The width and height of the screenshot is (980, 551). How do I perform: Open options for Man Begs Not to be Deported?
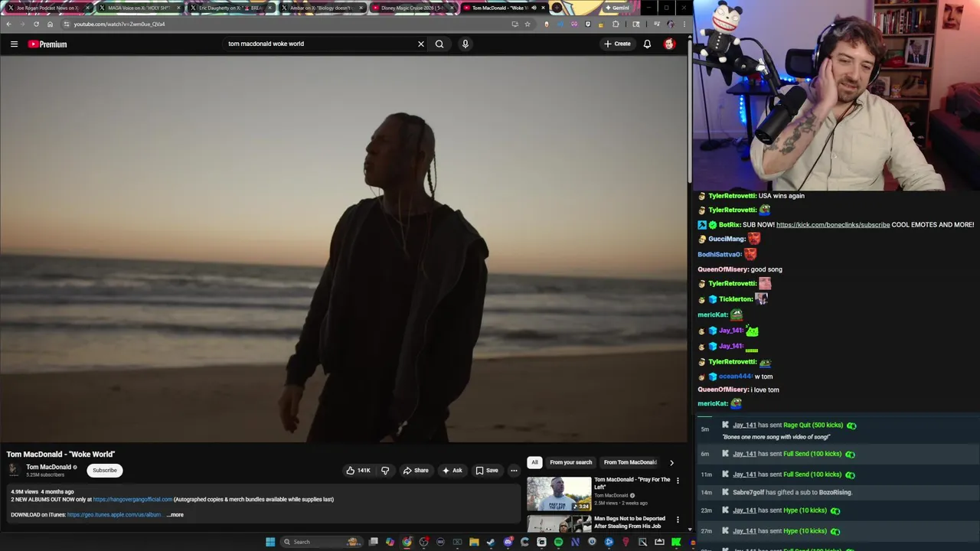tap(678, 520)
